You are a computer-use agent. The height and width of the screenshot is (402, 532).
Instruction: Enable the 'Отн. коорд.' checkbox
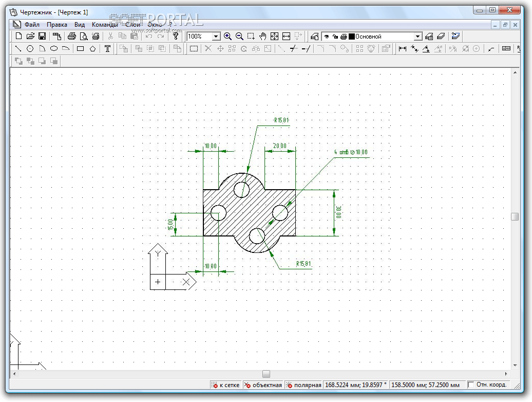point(470,385)
